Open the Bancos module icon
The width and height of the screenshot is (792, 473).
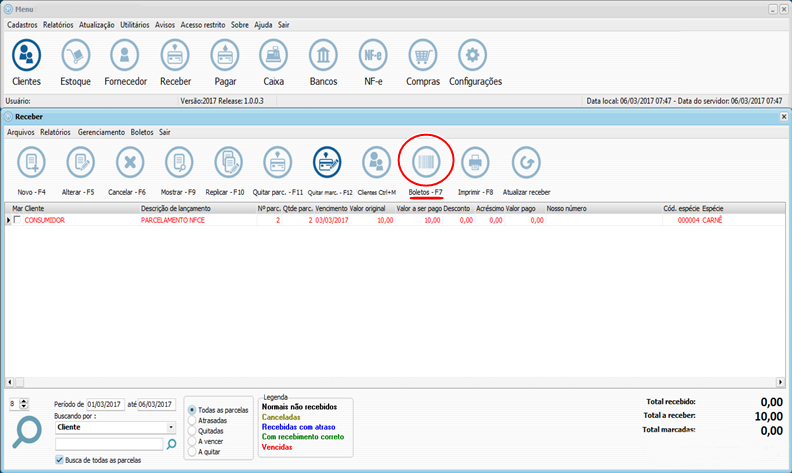(323, 55)
